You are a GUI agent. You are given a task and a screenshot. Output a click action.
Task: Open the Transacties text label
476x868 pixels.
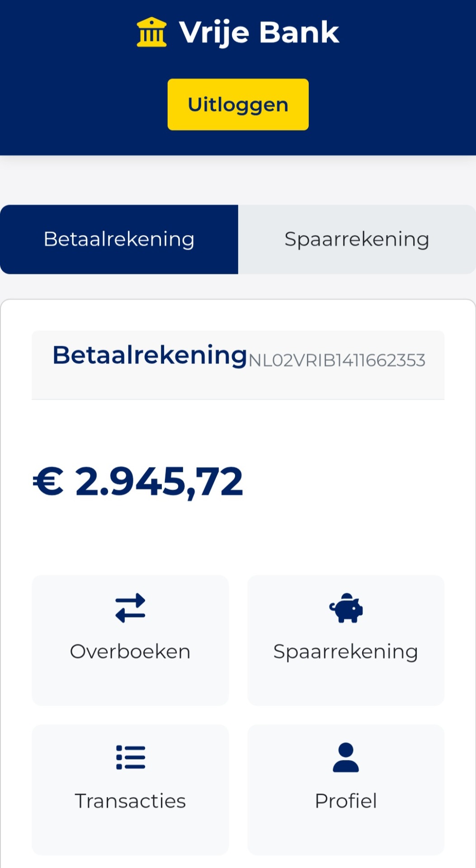130,801
